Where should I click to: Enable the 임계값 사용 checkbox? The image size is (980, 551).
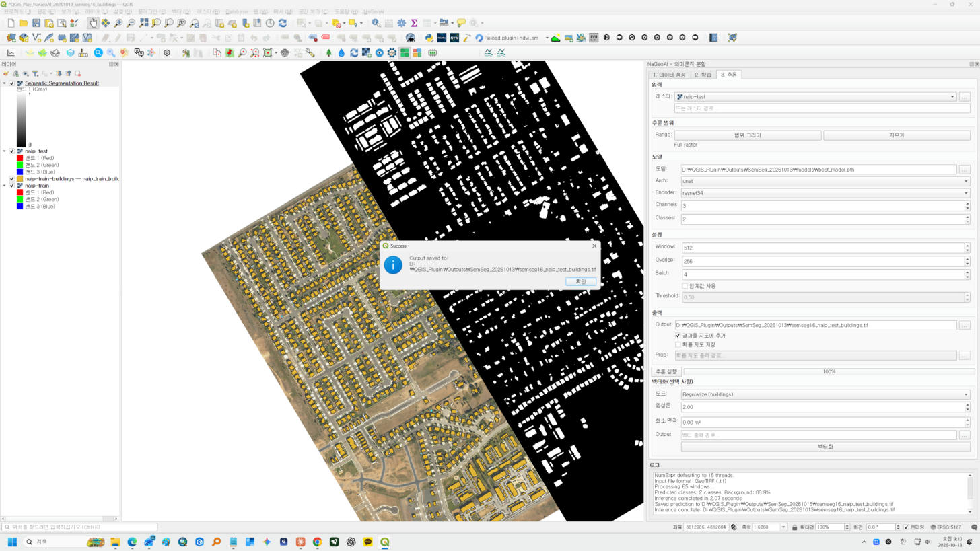point(685,286)
